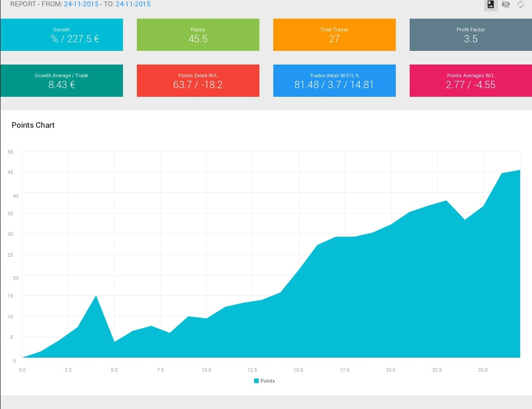Click the cyan Points legend color square
This screenshot has height=409, width=532.
(x=256, y=381)
